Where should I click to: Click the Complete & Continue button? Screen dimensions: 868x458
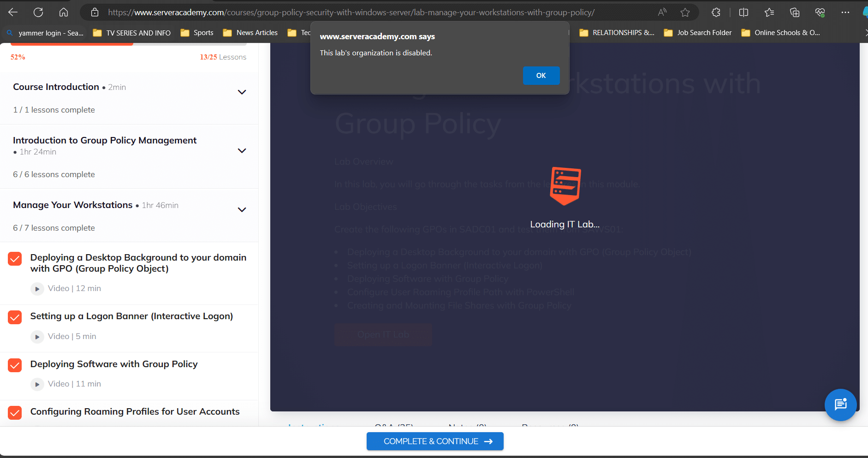(434, 441)
